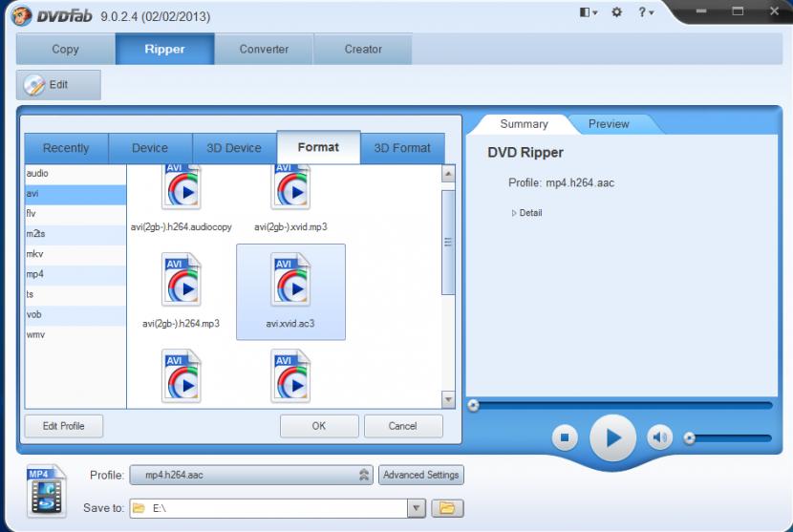
Task: Select the avi.xvid.ac3 profile icon
Action: (x=290, y=280)
